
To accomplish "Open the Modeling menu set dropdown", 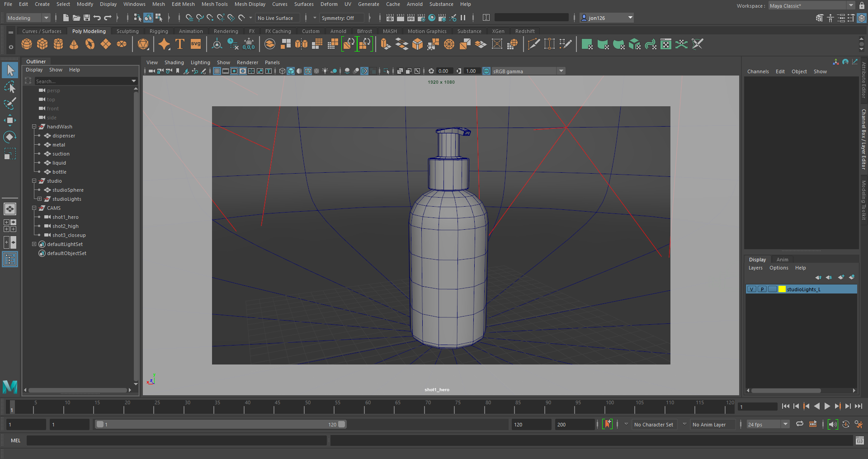I will 28,18.
